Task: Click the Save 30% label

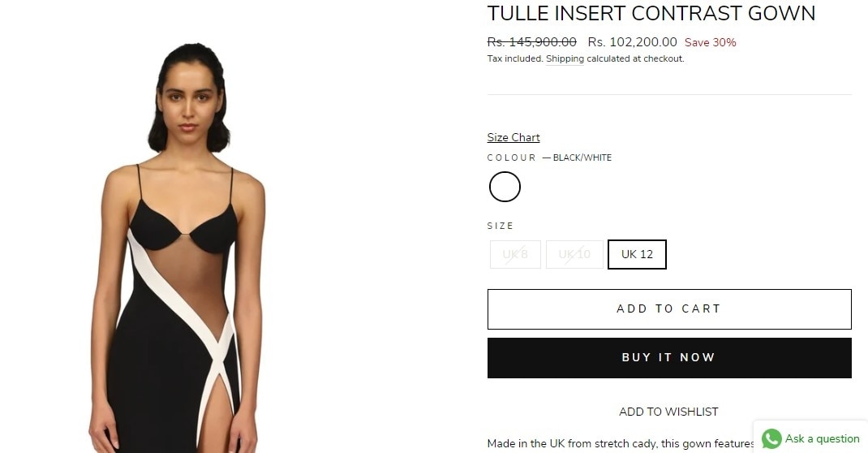Action: pos(711,43)
